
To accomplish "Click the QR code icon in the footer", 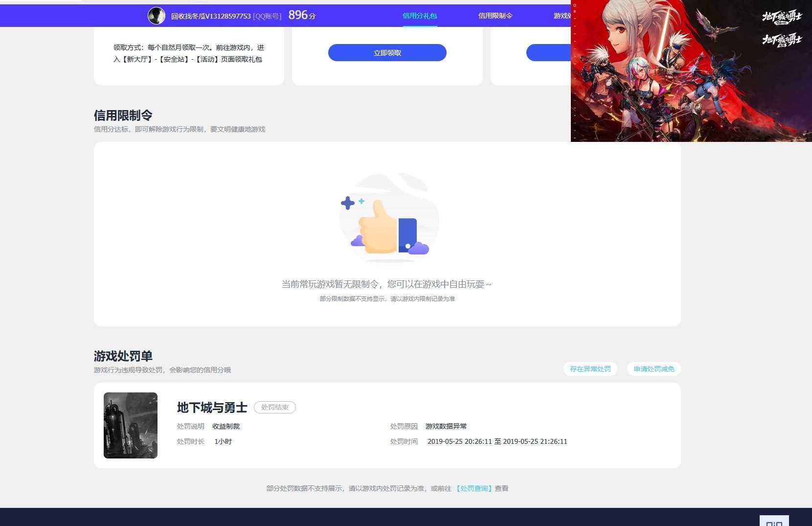I will (x=774, y=521).
